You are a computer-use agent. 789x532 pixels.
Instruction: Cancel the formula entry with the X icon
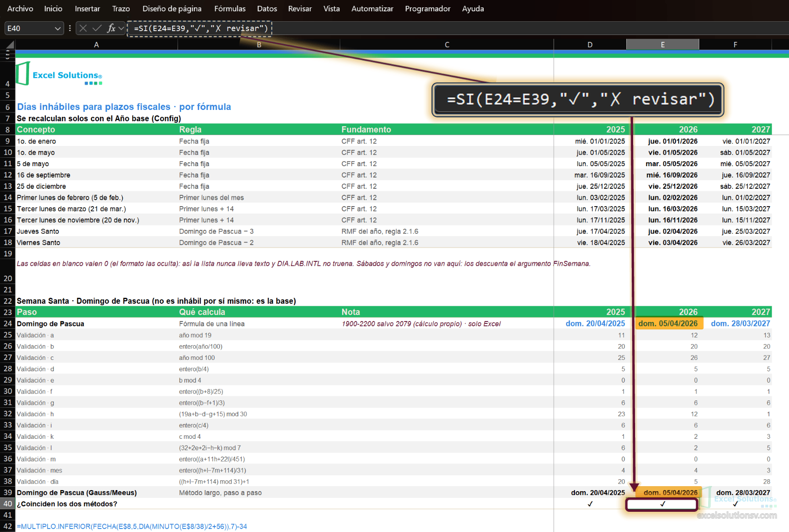83,28
